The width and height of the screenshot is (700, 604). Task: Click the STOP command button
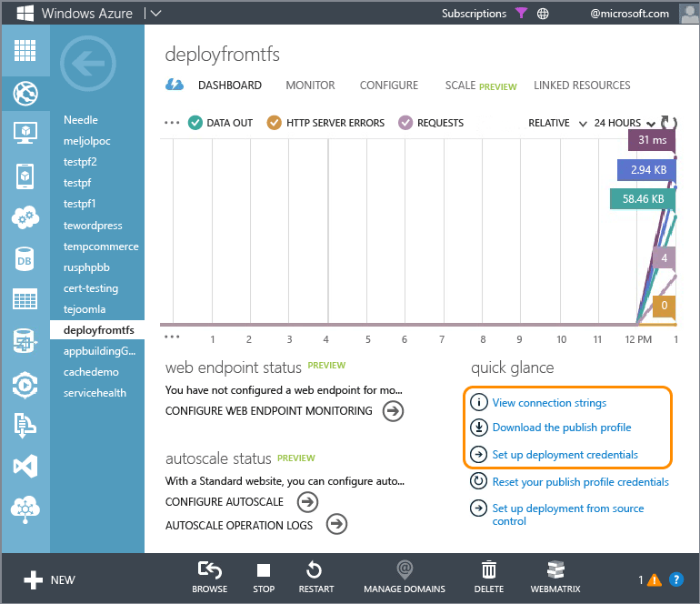[x=264, y=577]
